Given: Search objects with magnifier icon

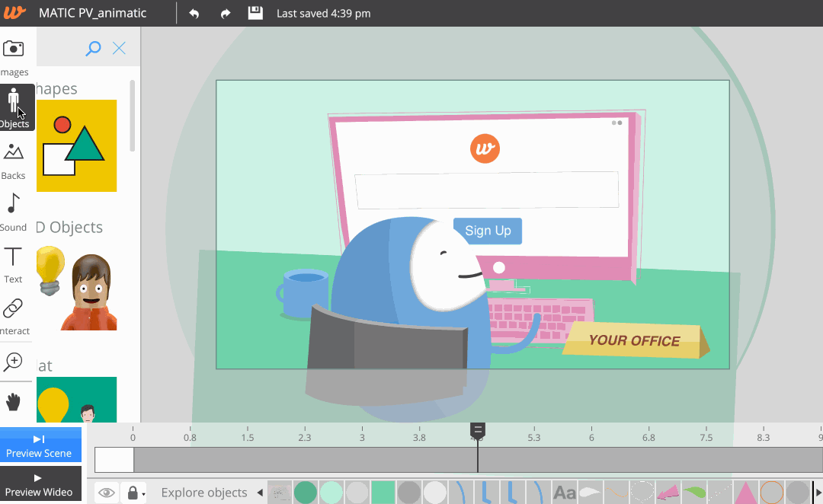Looking at the screenshot, I should point(93,49).
